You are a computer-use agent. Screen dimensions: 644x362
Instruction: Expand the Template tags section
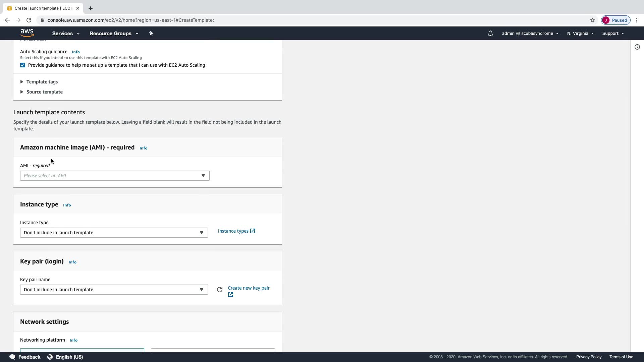tap(42, 82)
